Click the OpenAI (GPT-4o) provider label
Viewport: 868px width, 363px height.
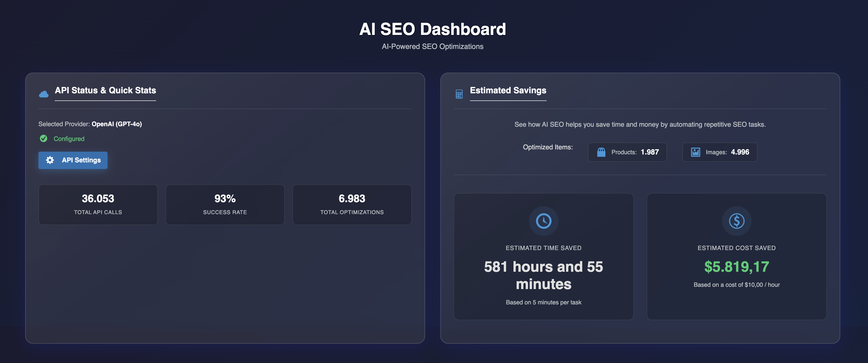click(x=117, y=124)
